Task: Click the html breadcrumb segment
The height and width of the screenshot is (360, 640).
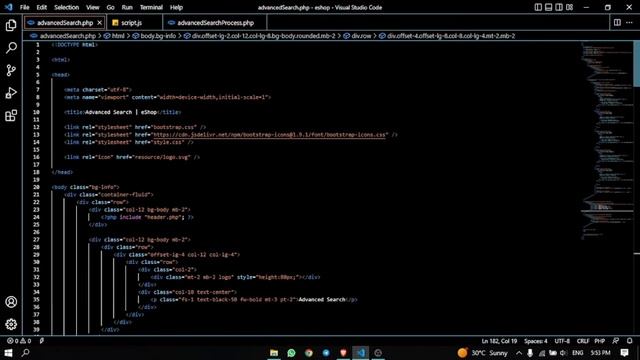Action: click(x=114, y=36)
